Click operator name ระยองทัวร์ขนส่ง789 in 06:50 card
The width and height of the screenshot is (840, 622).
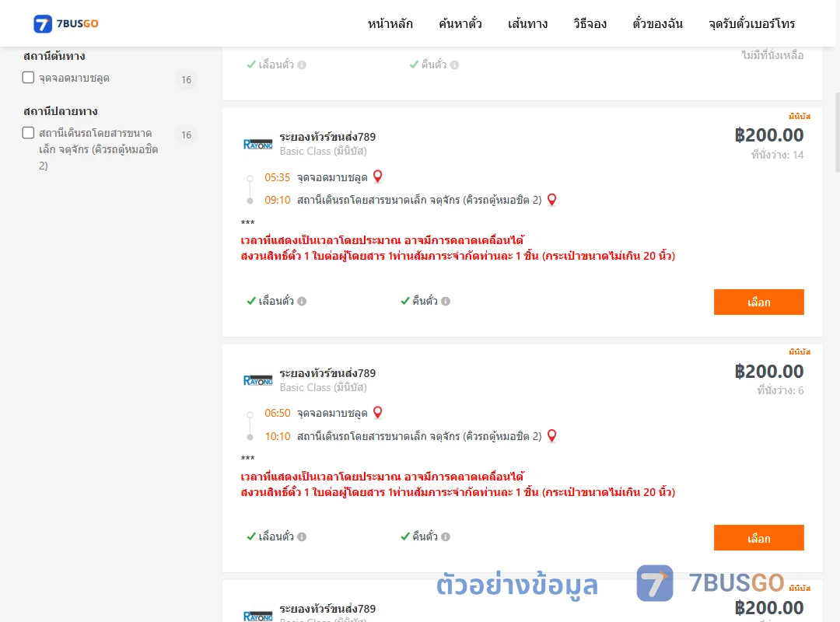coord(327,373)
